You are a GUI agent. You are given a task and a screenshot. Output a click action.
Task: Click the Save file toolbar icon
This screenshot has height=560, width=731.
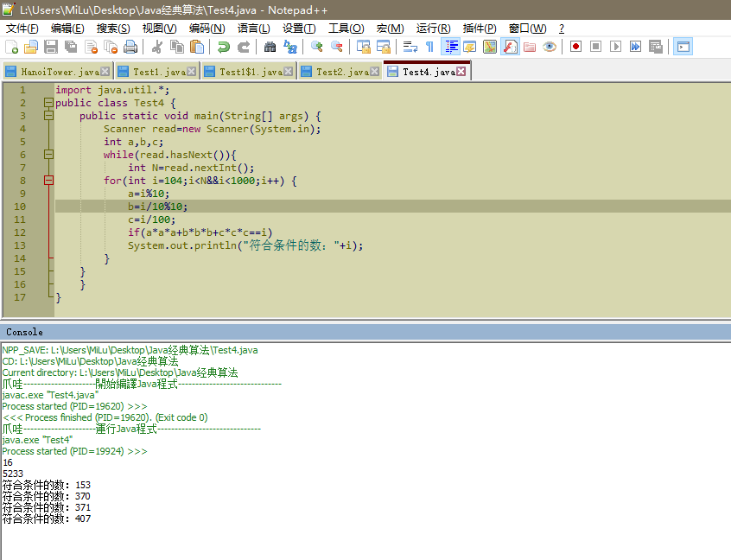[51, 47]
